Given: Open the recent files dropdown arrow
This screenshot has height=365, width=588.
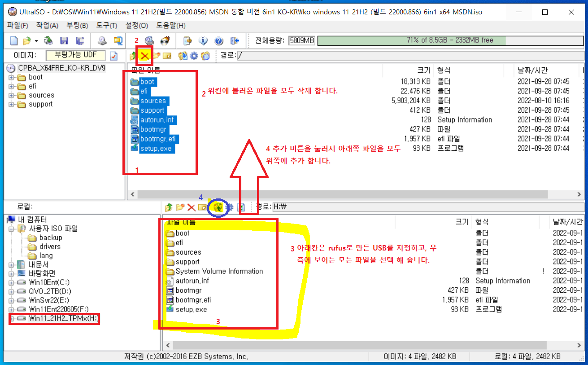Looking at the screenshot, I should (36, 41).
